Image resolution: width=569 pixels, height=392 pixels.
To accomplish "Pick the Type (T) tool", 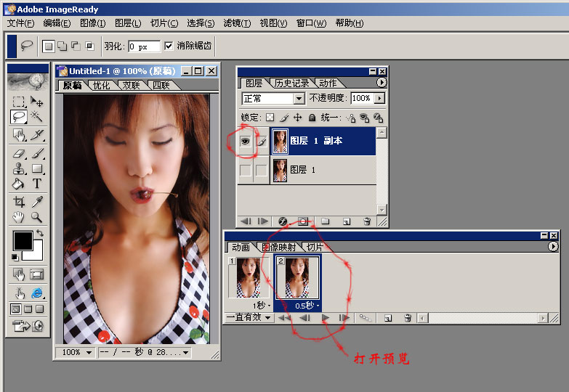I will click(x=36, y=184).
